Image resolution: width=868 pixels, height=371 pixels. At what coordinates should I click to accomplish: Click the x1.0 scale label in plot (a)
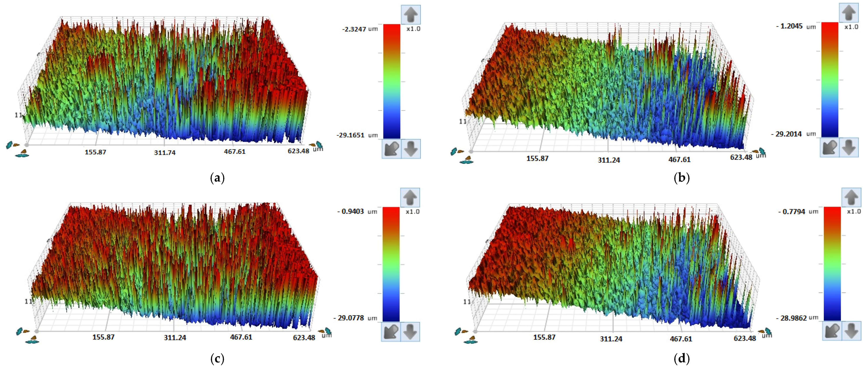click(x=413, y=29)
